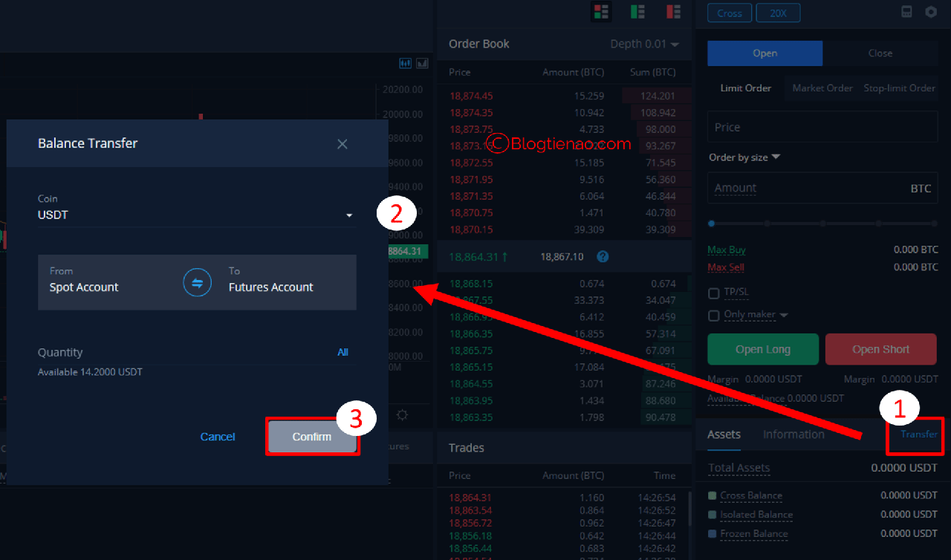This screenshot has width=951, height=560.
Task: Click the Open Long button
Action: [763, 349]
